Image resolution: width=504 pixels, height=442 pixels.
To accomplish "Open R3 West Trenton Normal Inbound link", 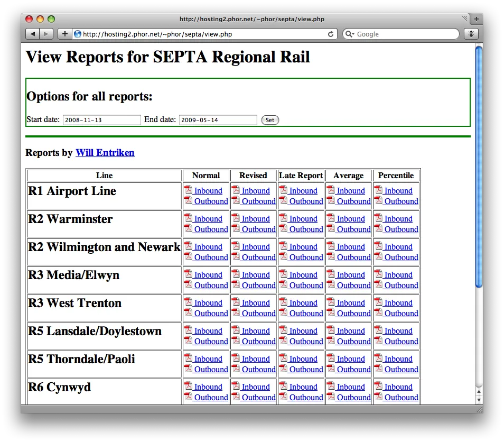I will (208, 303).
